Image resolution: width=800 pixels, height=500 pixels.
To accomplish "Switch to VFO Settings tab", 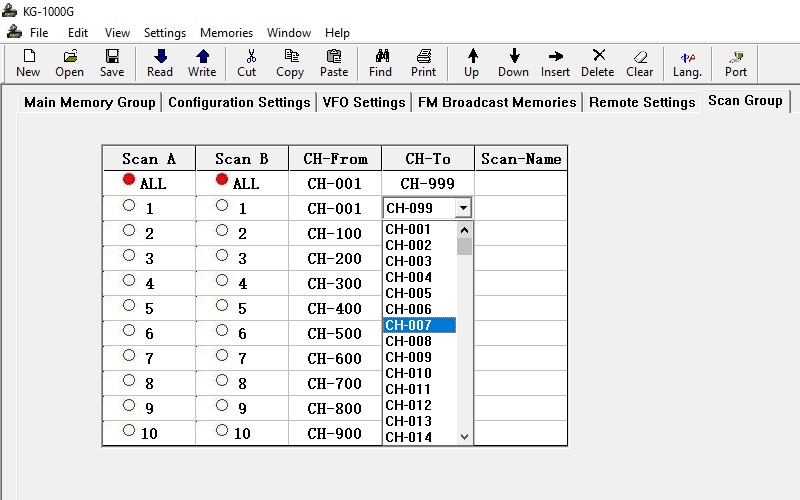I will point(364,102).
